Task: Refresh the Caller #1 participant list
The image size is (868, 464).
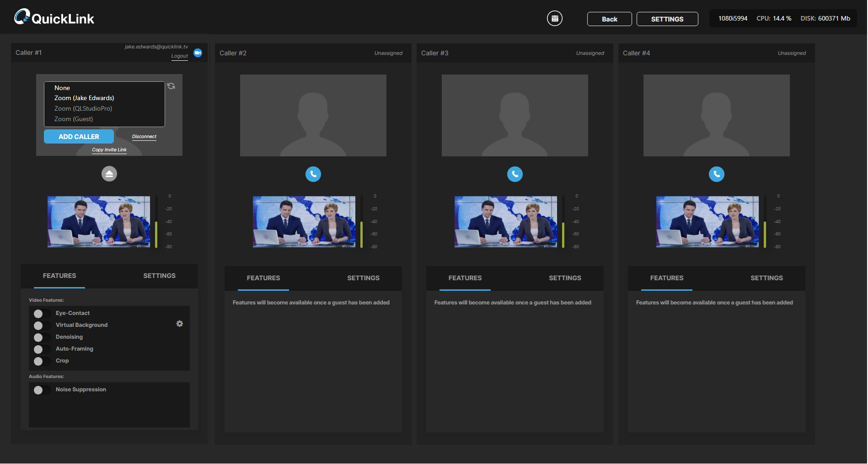Action: point(171,86)
